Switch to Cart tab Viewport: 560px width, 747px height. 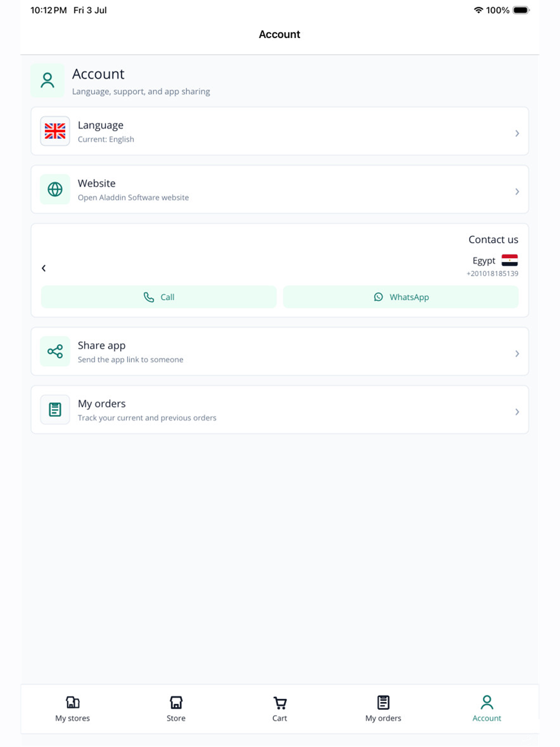[280, 708]
